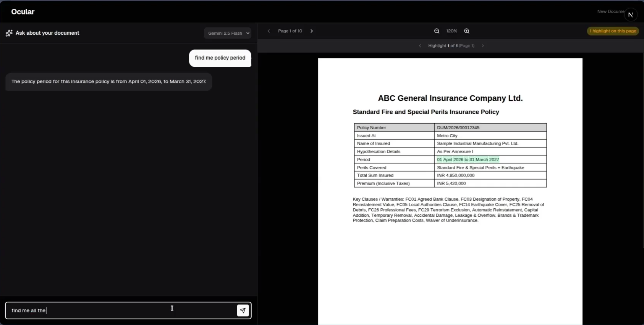Viewport: 644px width, 325px height.
Task: Click the Sample Industrial Manufacturing Pvt. Ltd. cell
Action: pos(490,143)
